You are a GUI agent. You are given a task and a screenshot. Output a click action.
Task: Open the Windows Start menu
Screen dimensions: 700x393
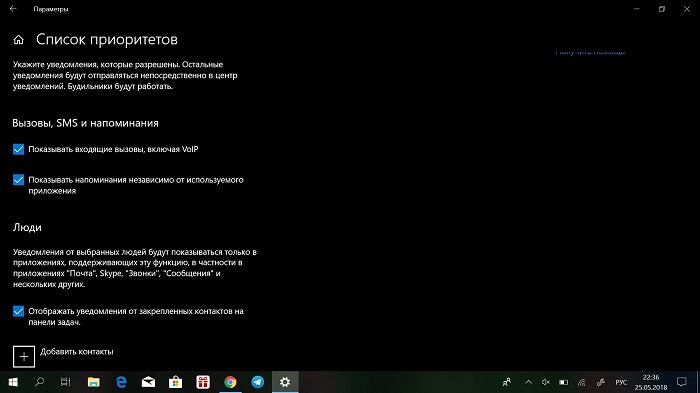(13, 382)
